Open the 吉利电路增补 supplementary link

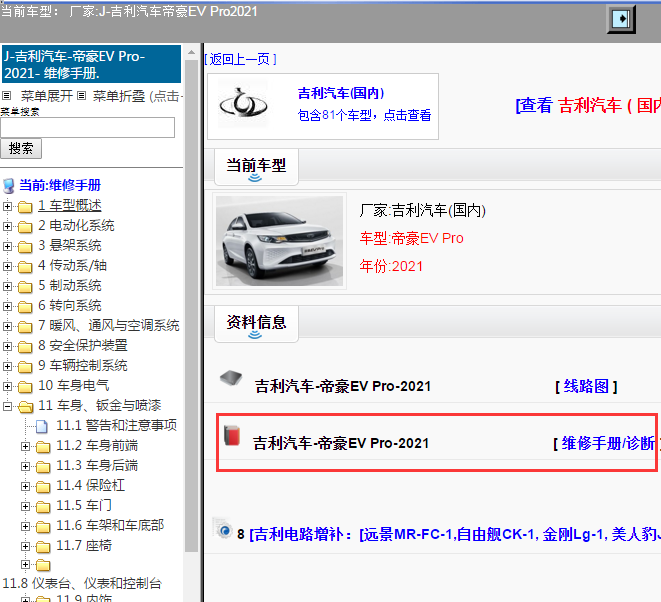[x=455, y=535]
